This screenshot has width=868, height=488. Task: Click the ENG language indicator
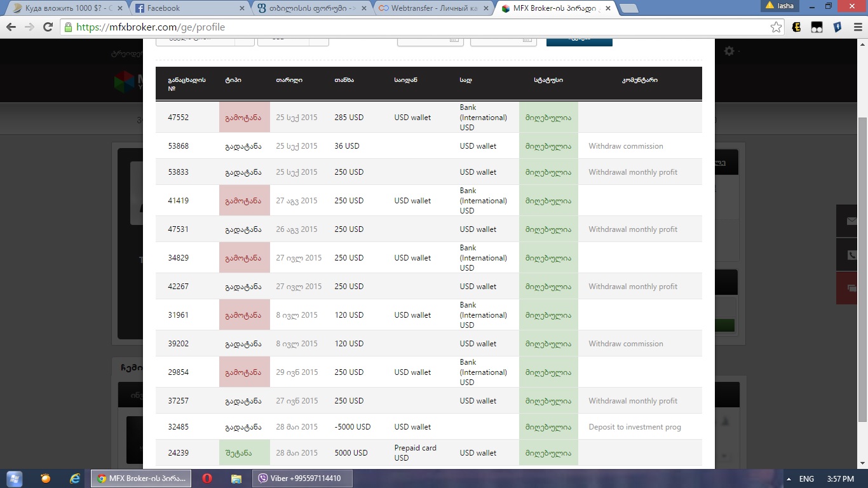pos(806,478)
